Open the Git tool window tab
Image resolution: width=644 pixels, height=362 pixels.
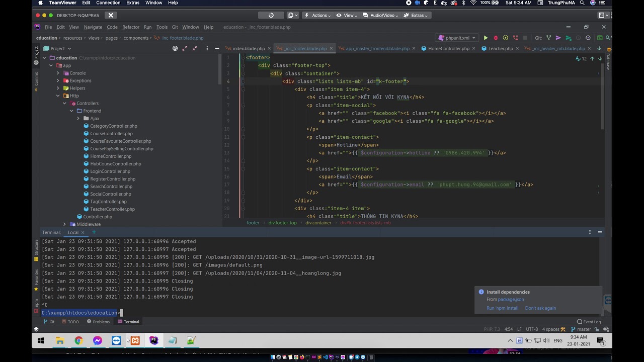coord(49,322)
